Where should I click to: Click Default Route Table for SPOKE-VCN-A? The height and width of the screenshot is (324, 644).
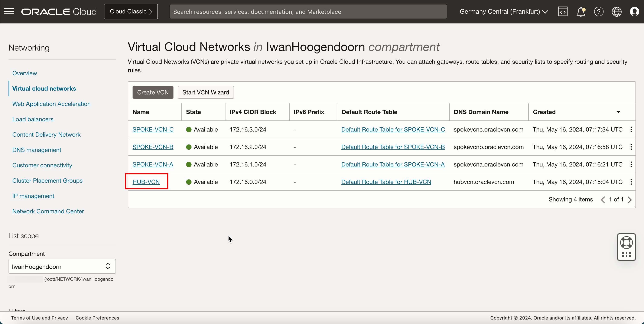(393, 164)
